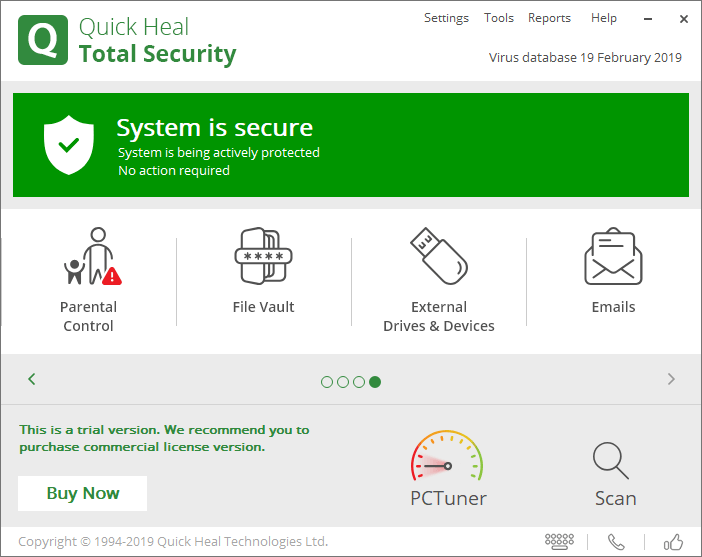This screenshot has height=557, width=702.
Task: Select the fourth filled page dot
Action: 375,382
